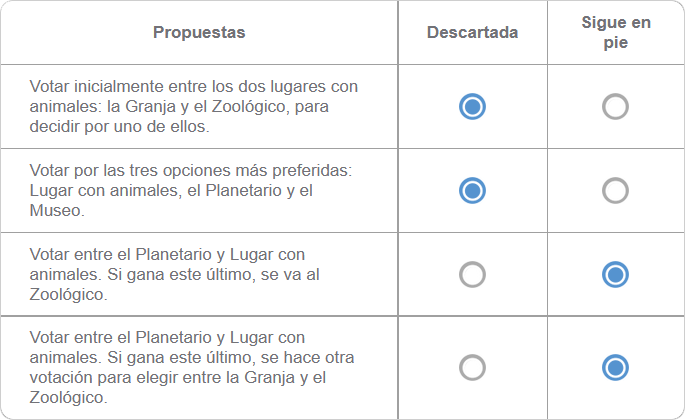Screen dimensions: 685x420
Task: Set 'otra votación' proposal to Sigue en pie
Action: pos(615,368)
